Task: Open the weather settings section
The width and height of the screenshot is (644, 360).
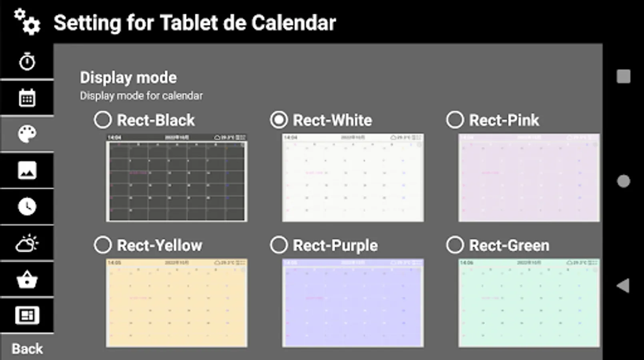Action: tap(26, 243)
